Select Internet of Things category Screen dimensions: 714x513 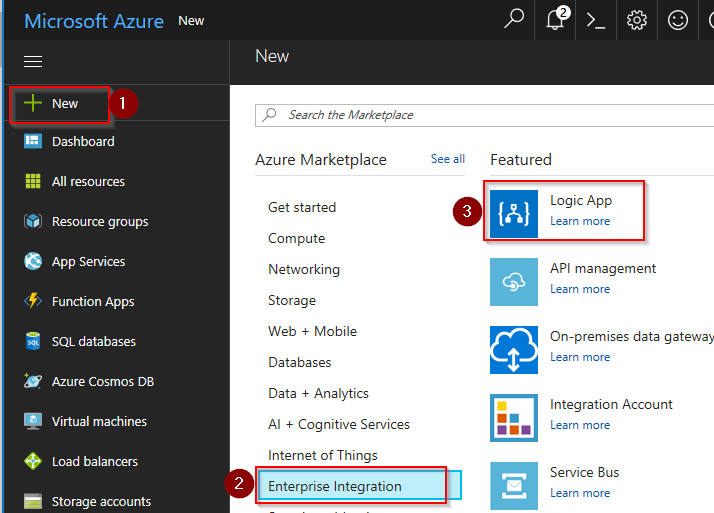click(x=323, y=455)
